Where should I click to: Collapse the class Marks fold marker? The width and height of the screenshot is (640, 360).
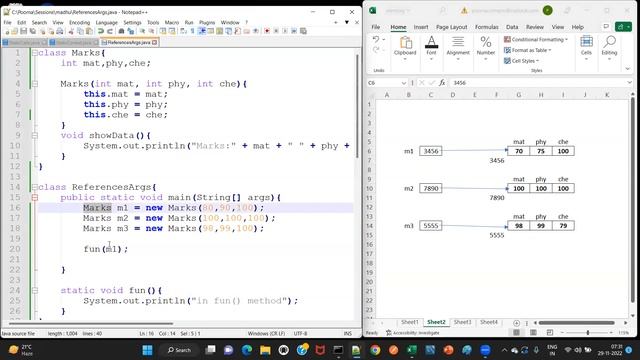click(35, 53)
